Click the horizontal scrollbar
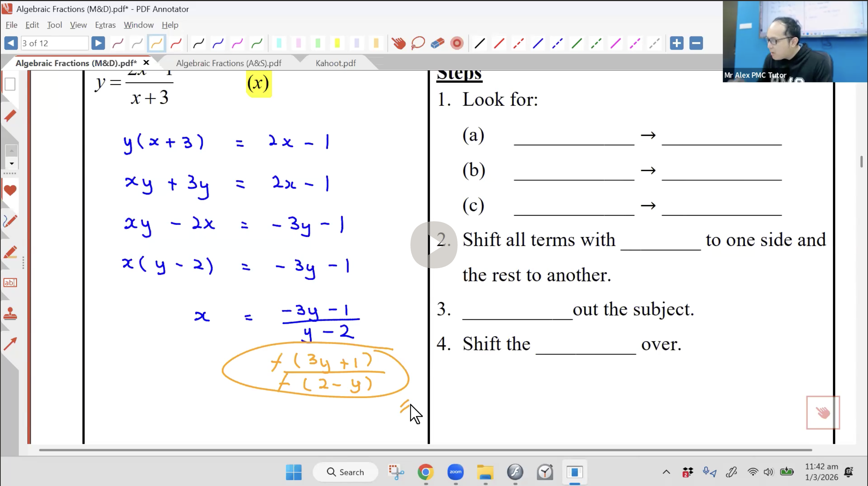Viewport: 868px width, 486px height. (x=426, y=450)
